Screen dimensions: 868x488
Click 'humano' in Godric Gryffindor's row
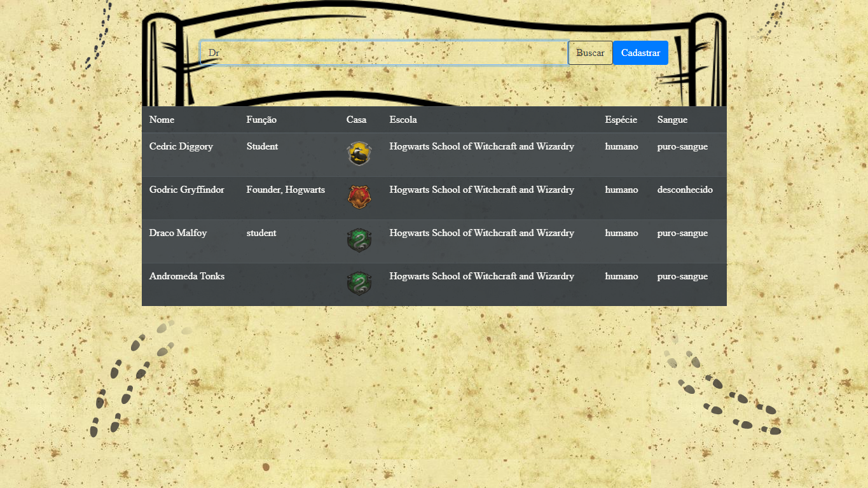coord(621,190)
